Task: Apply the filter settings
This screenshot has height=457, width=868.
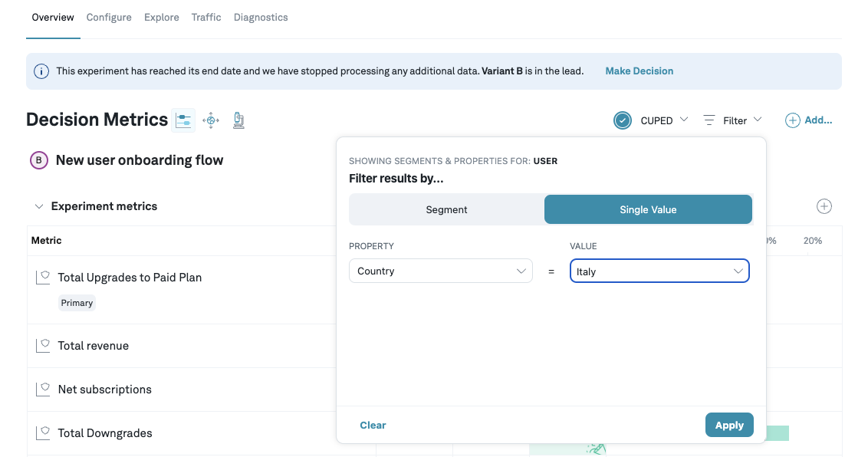Action: 729,424
